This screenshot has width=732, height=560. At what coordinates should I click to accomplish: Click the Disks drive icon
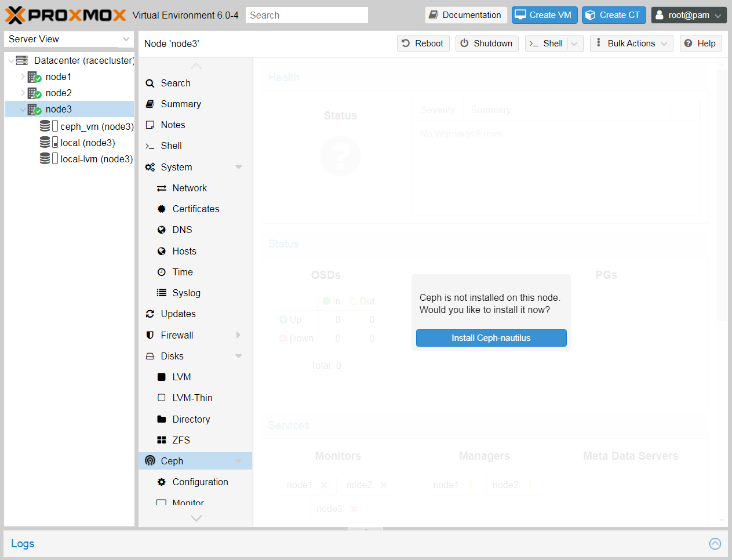pos(150,356)
